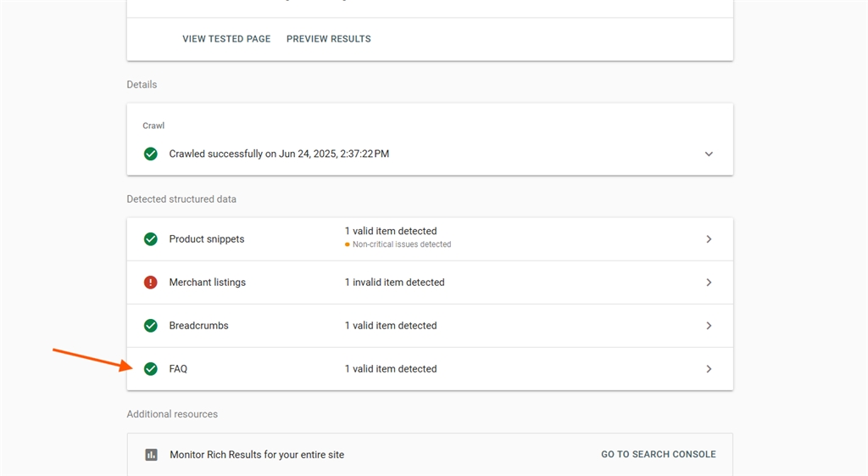The width and height of the screenshot is (868, 476).
Task: Select the Merchant listings row label
Action: pyautogui.click(x=208, y=282)
